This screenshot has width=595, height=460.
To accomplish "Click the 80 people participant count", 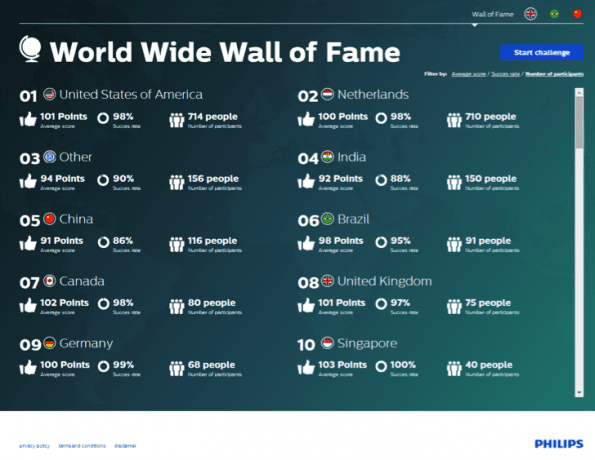I will click(x=211, y=302).
